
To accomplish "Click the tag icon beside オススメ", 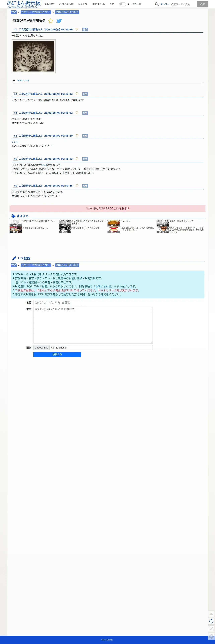I will pyautogui.click(x=13, y=216).
